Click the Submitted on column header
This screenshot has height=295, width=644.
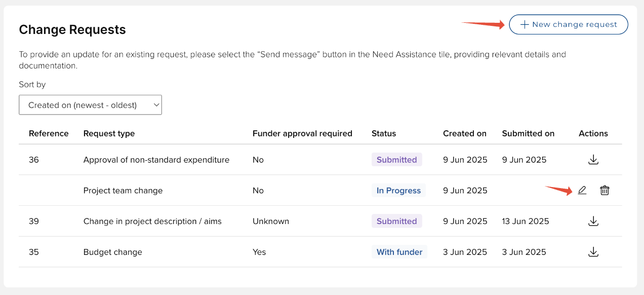(528, 133)
